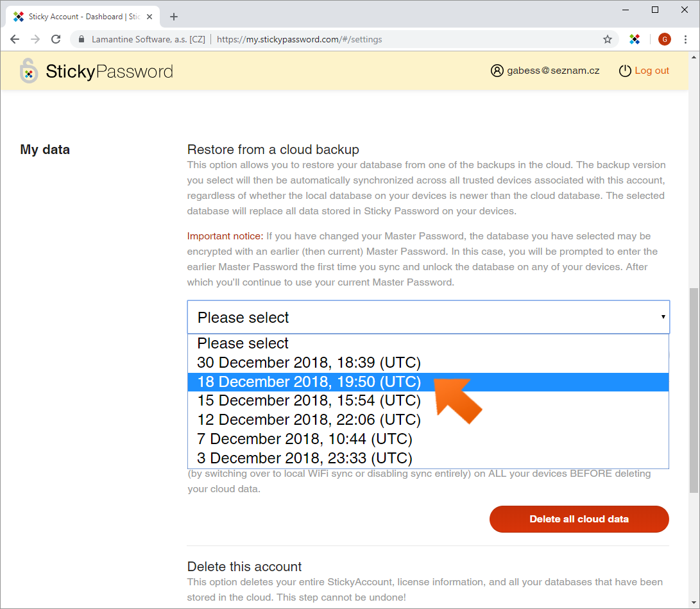Maximize the Chrome window
This screenshot has height=609, width=700.
(655, 10)
